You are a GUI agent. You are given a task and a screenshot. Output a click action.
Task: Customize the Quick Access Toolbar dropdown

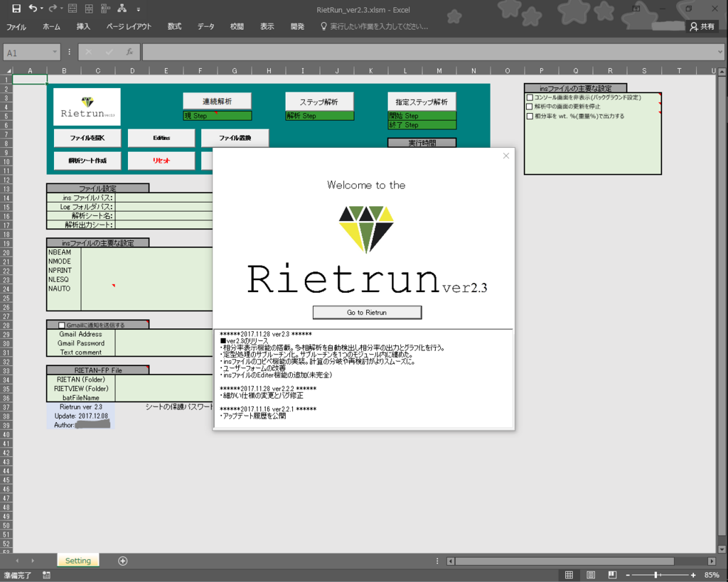139,9
